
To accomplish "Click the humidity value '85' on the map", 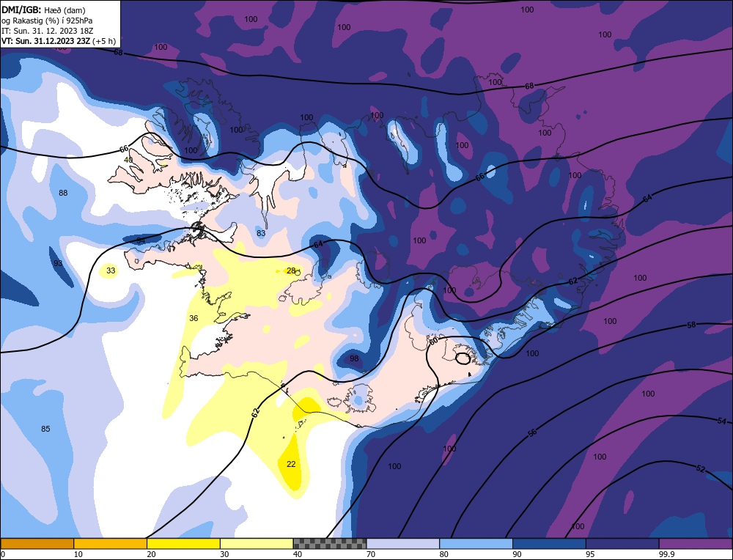I will [x=45, y=429].
